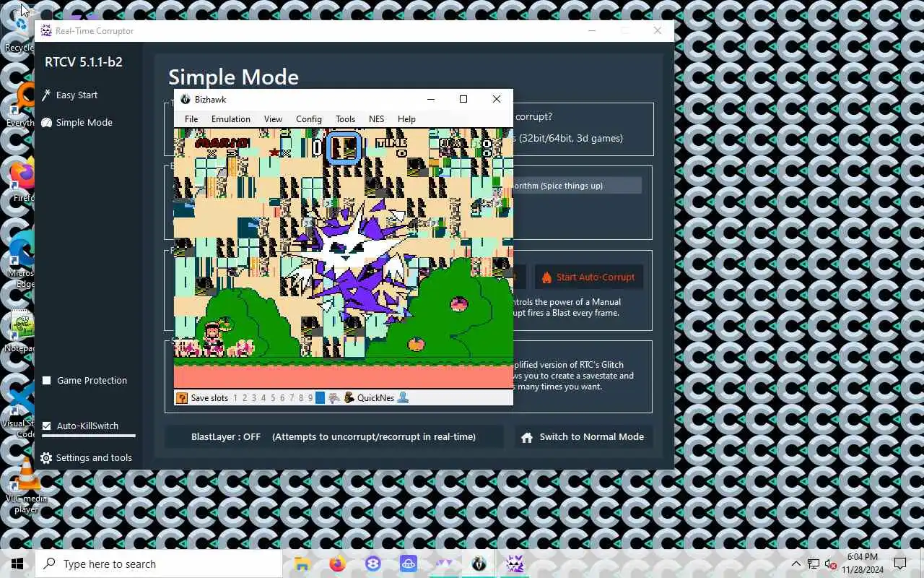Select save slot 7 in Bizhawk
Screen dimensions: 924x578
[x=291, y=398]
